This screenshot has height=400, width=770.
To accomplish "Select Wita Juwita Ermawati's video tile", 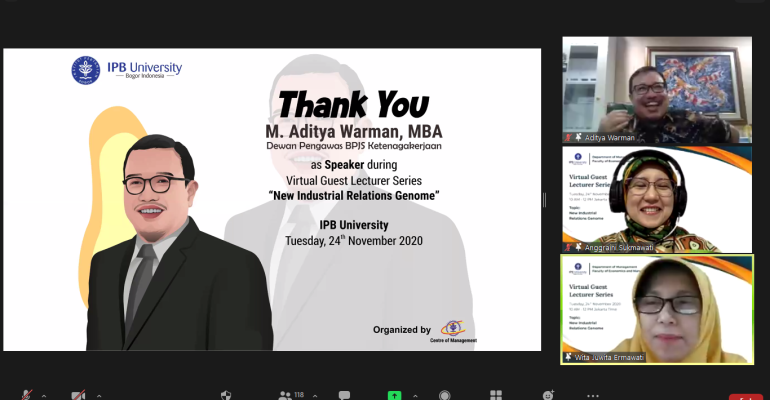I will (657, 310).
